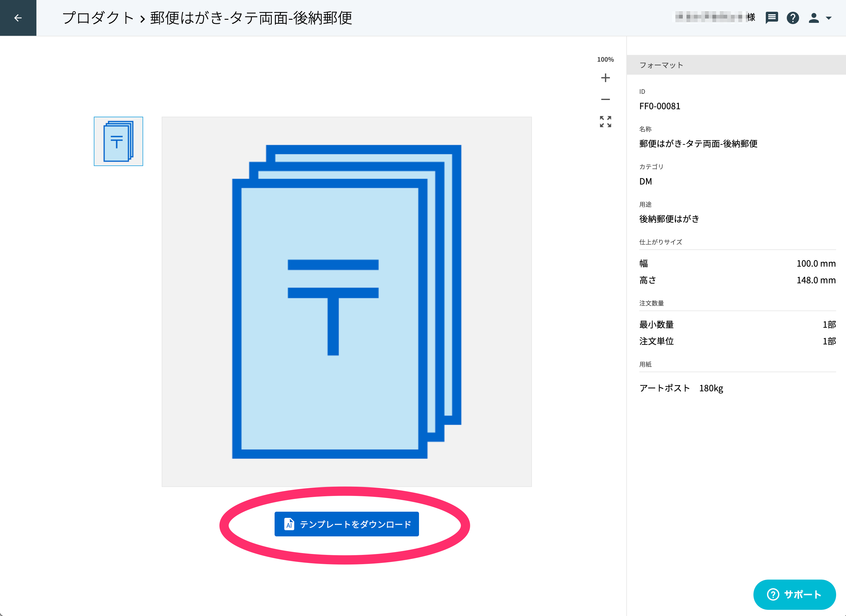
Task: Select the height value 148.0 mm
Action: [x=816, y=280]
